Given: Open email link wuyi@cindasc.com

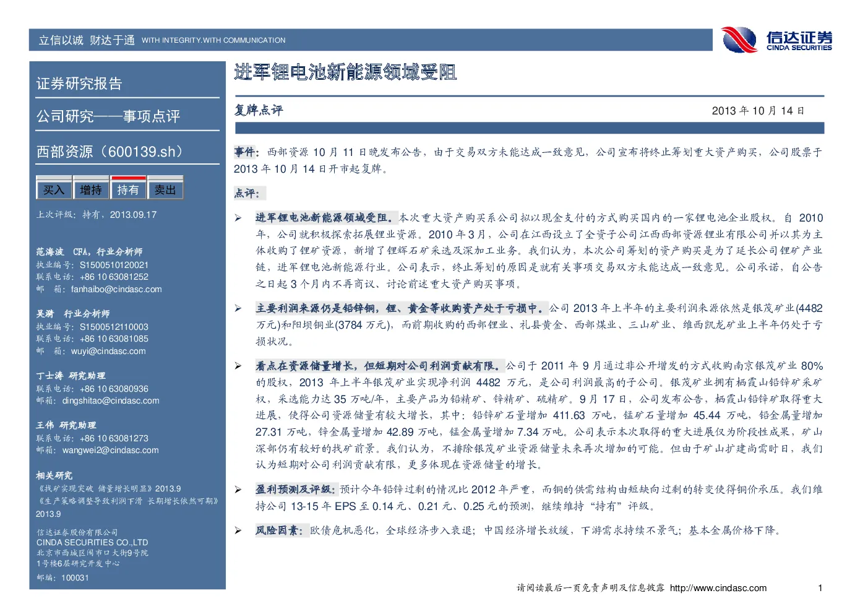Looking at the screenshot, I should click(108, 351).
